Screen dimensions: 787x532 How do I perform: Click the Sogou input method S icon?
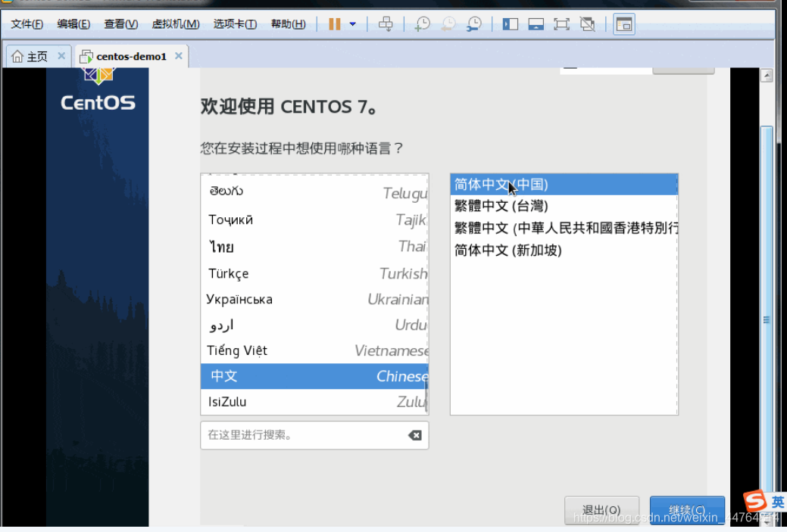pos(754,501)
